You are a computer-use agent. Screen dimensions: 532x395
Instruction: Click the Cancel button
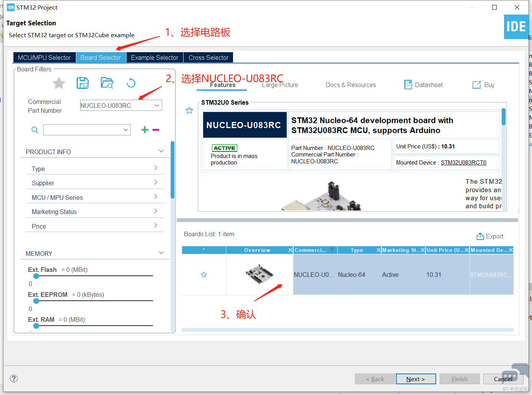pyautogui.click(x=503, y=379)
